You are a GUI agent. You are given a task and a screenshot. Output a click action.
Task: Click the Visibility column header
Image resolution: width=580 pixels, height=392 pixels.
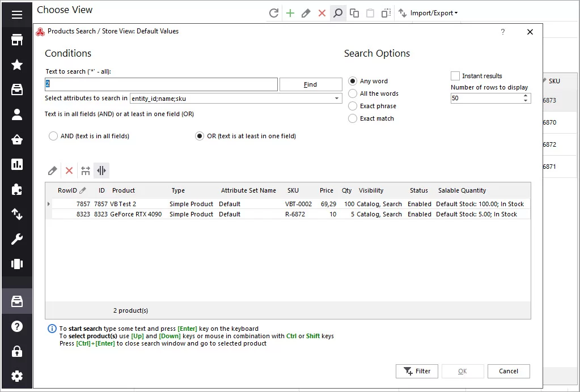click(371, 191)
